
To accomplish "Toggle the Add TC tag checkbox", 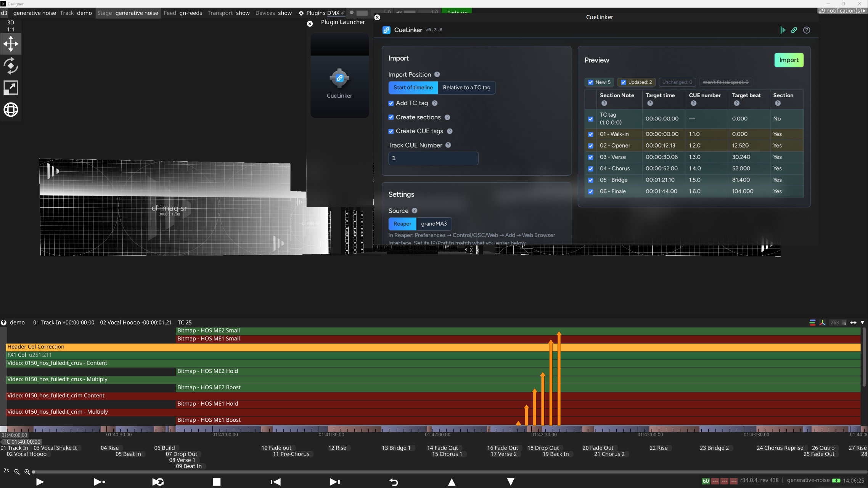I will tap(391, 103).
